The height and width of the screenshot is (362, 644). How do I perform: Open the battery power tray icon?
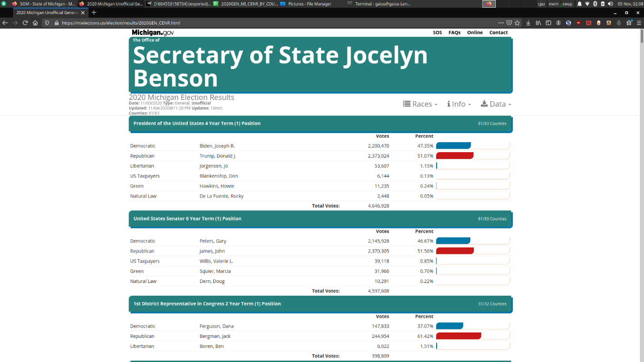pos(603,4)
